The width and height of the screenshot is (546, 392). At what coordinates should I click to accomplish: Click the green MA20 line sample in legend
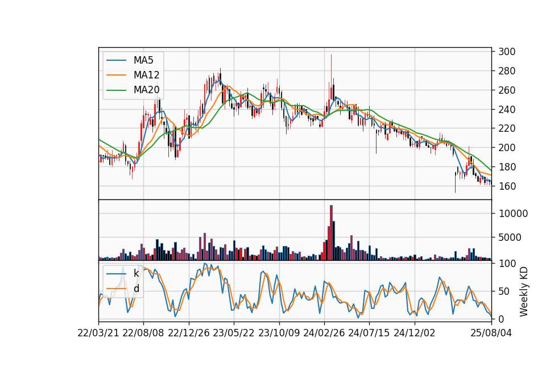(116, 90)
